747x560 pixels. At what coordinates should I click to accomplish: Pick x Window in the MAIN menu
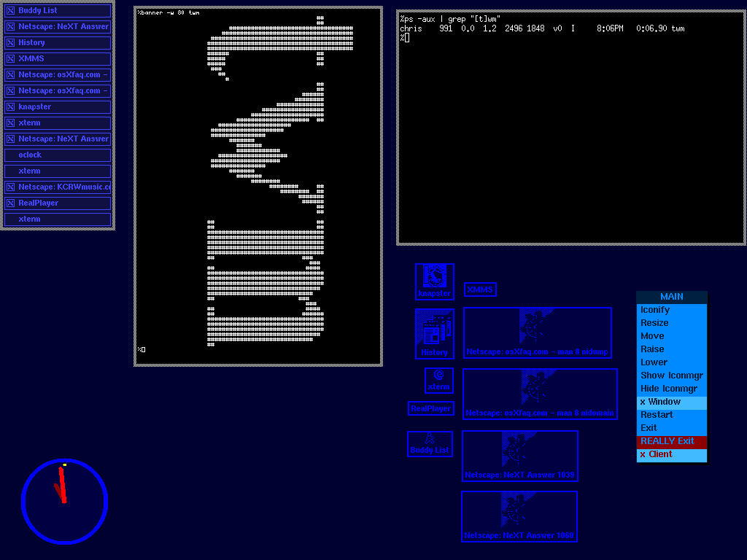click(672, 402)
